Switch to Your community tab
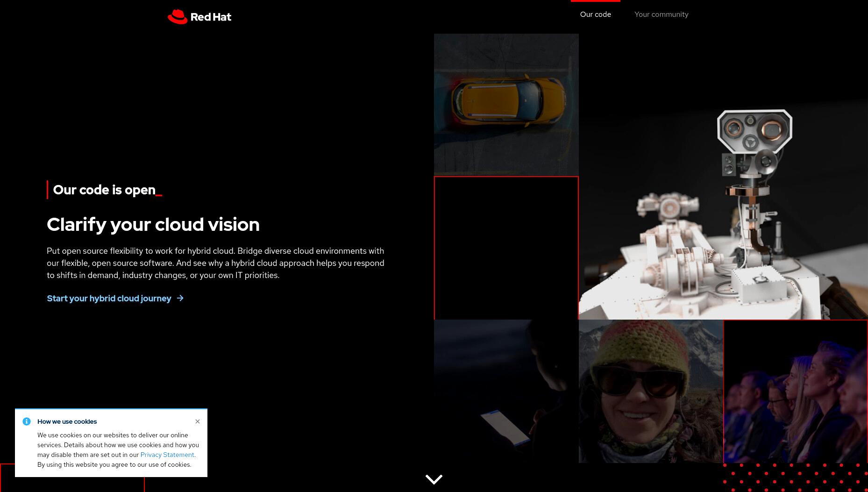This screenshot has height=492, width=868. [x=661, y=14]
